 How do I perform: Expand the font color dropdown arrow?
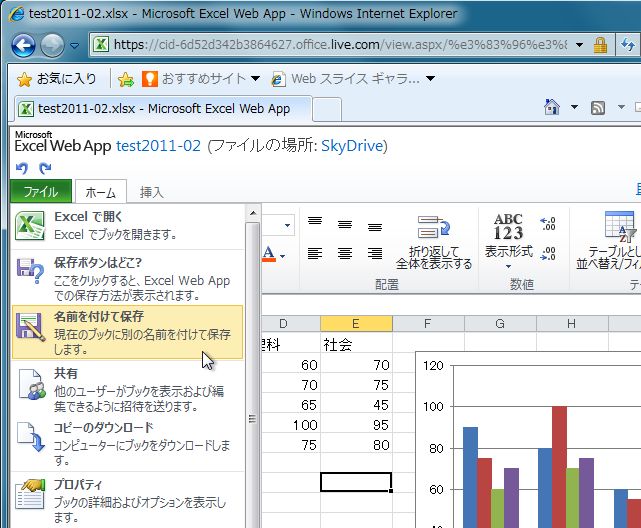pos(282,257)
